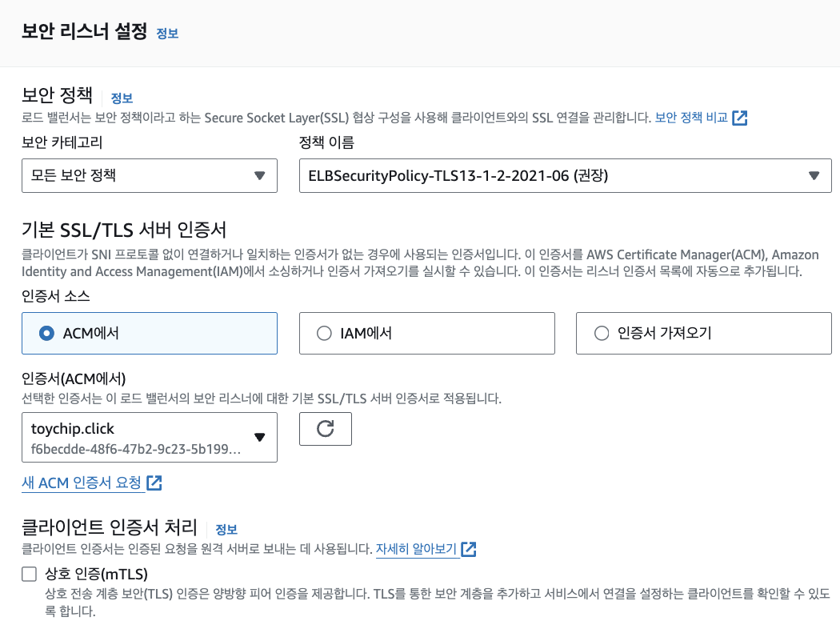The image size is (840, 621).
Task: Follow the 자세히 알아보기 link
Action: click(416, 549)
